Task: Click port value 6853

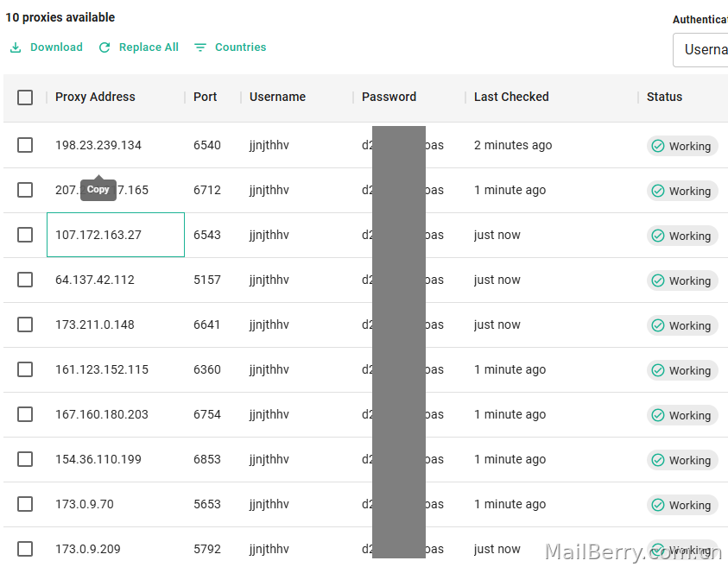Action: coord(207,459)
